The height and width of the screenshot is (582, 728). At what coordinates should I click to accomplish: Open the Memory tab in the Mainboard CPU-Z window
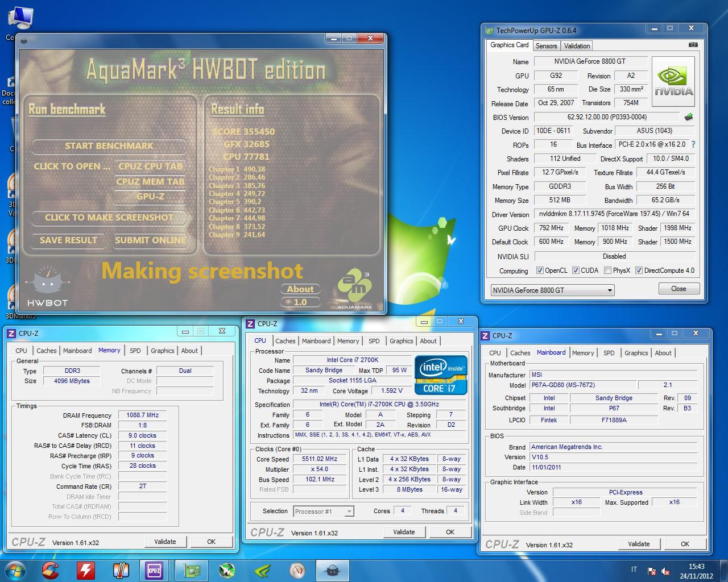click(583, 353)
